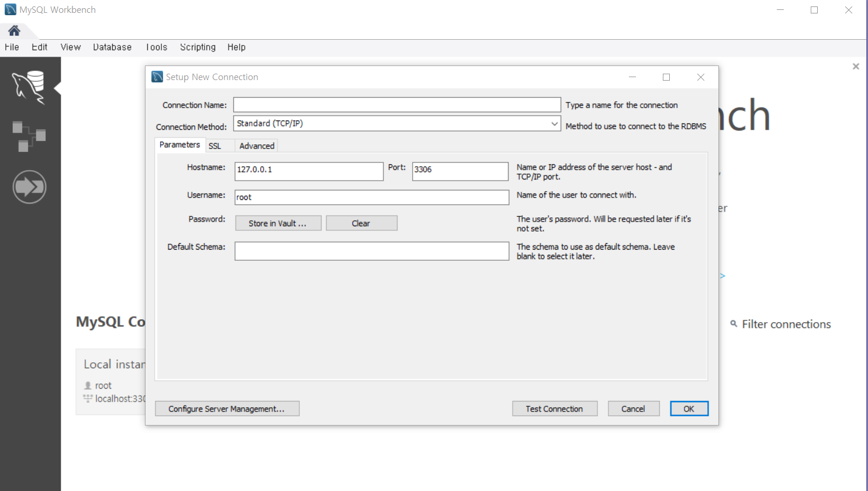Cancel the new connection setup
Viewport: 868px width, 491px height.
point(634,409)
